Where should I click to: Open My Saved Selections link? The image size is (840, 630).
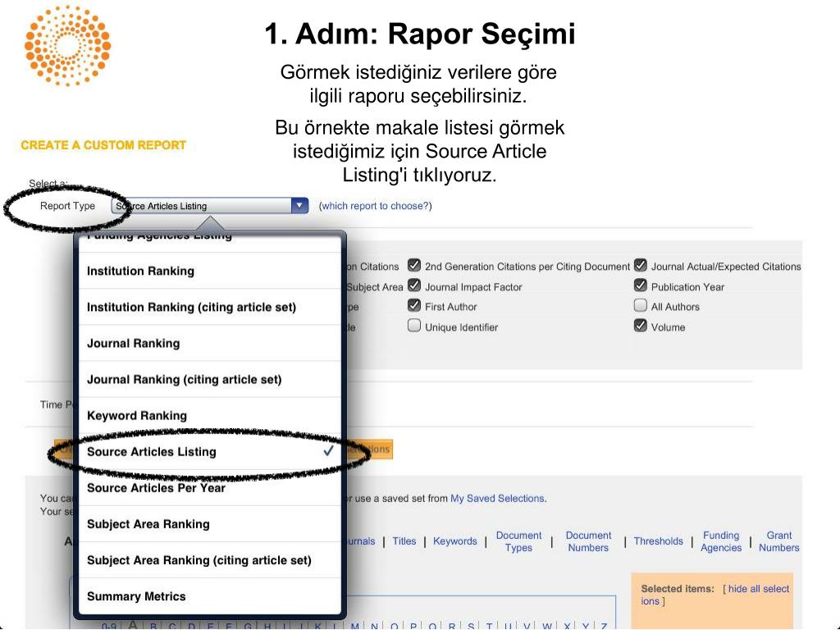(x=497, y=498)
